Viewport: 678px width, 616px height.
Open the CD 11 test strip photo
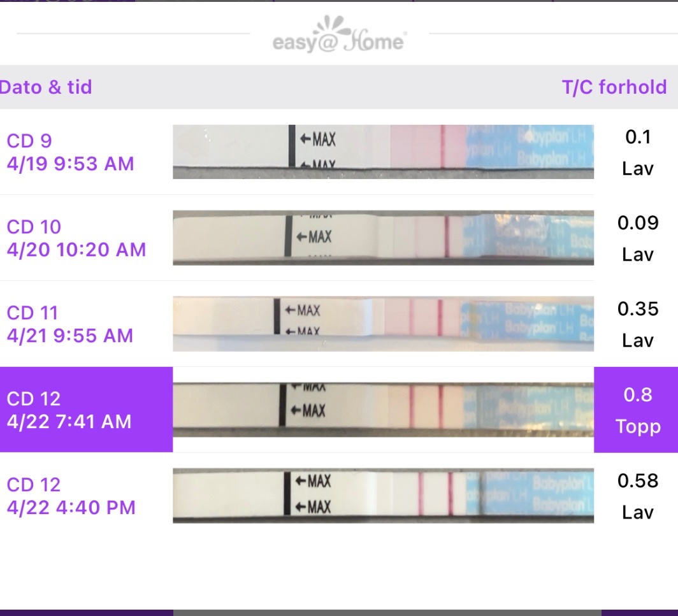tap(383, 324)
